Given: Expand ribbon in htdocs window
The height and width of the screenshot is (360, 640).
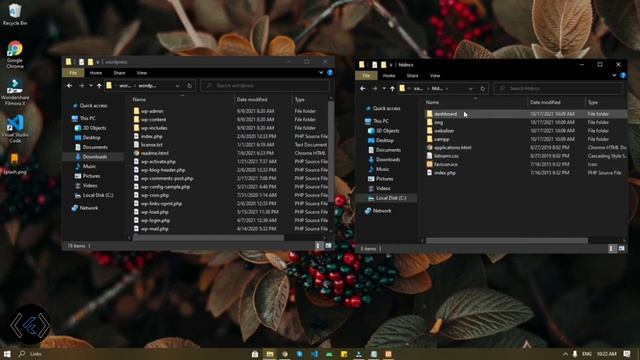Looking at the screenshot, I should (614, 76).
